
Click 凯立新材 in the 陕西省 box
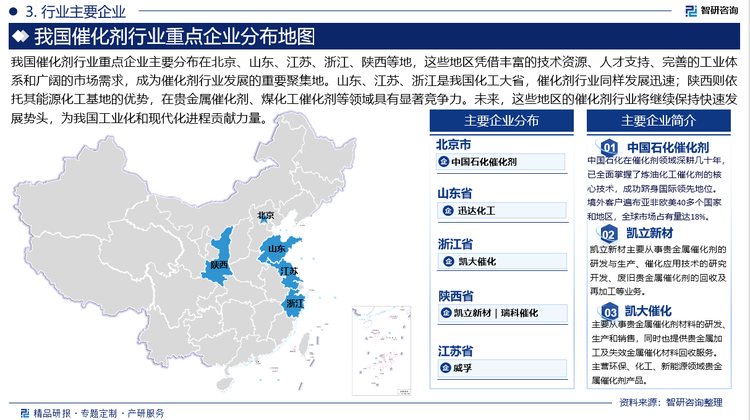click(x=473, y=313)
